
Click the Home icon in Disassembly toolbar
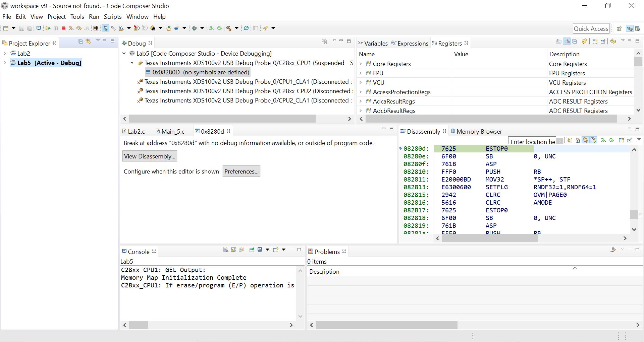pyautogui.click(x=577, y=140)
